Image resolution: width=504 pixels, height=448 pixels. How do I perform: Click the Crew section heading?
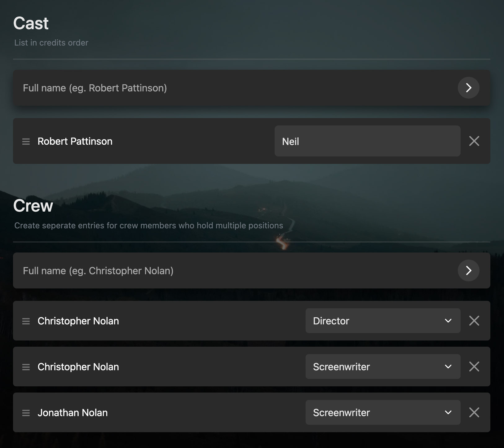point(33,206)
